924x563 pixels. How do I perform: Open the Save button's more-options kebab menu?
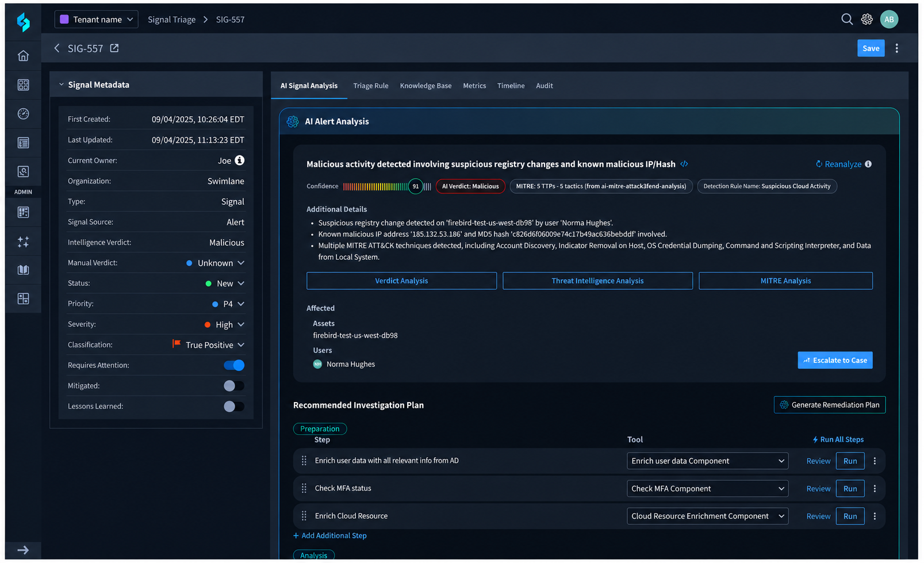coord(896,48)
